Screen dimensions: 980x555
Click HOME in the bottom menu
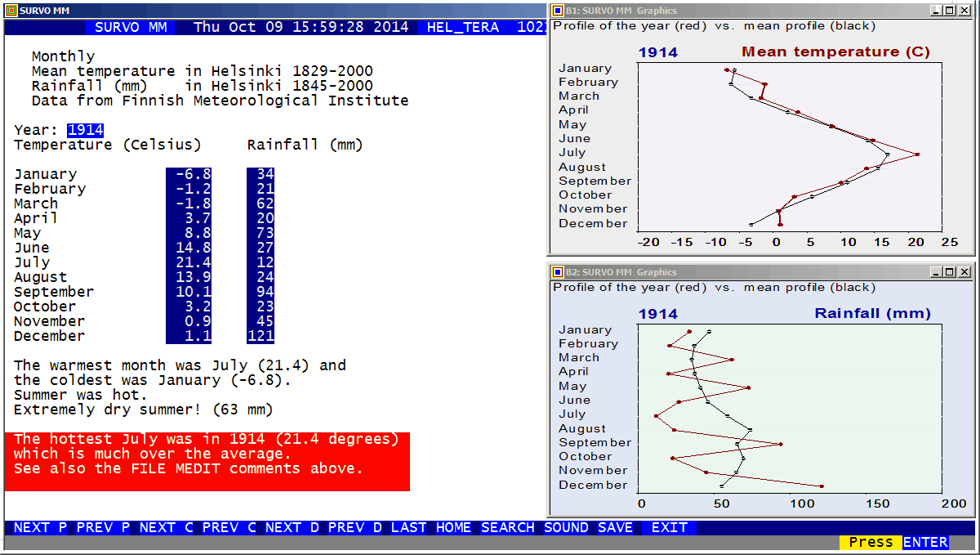click(453, 528)
